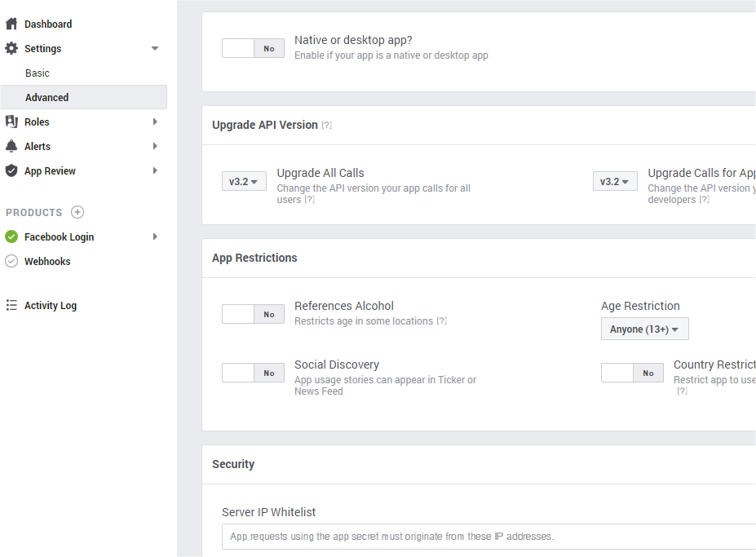This screenshot has width=756, height=557.
Task: Open the Age Restriction dropdown
Action: pyautogui.click(x=644, y=329)
